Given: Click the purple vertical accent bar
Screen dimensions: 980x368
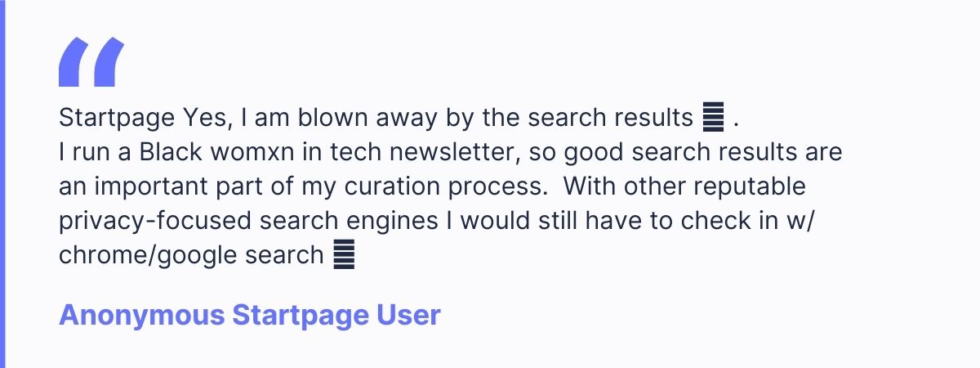Looking at the screenshot, I should click(2, 184).
